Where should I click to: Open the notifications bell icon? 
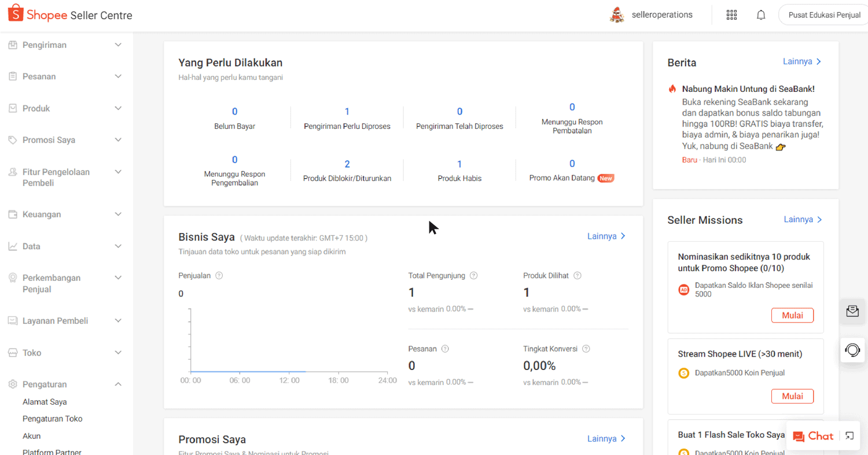click(x=761, y=15)
